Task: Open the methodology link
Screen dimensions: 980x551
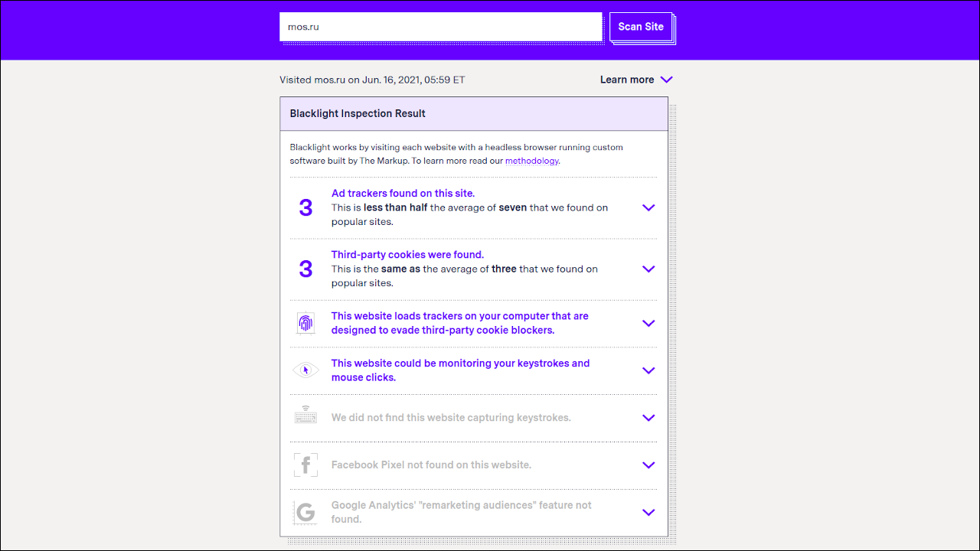Action: click(x=531, y=161)
